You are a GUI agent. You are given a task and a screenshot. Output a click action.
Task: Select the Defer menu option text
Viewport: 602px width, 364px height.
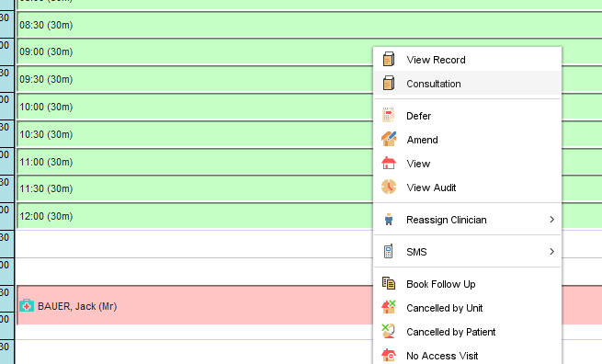click(418, 116)
